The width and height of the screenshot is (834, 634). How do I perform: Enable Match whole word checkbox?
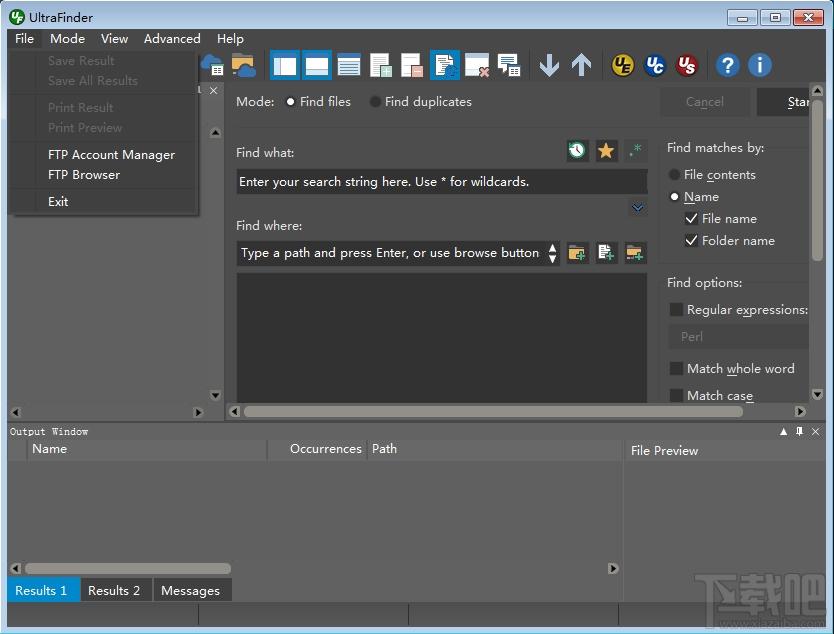pyautogui.click(x=676, y=369)
